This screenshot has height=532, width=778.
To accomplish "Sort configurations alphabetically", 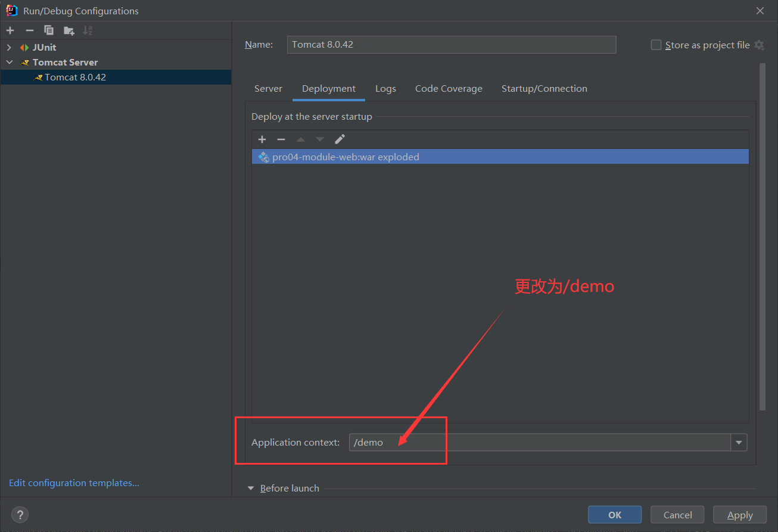I will [88, 30].
